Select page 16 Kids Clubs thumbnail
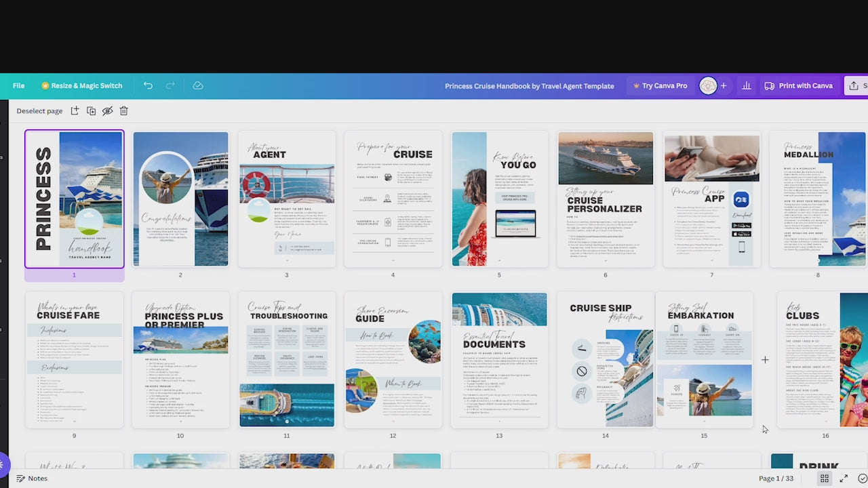 823,360
